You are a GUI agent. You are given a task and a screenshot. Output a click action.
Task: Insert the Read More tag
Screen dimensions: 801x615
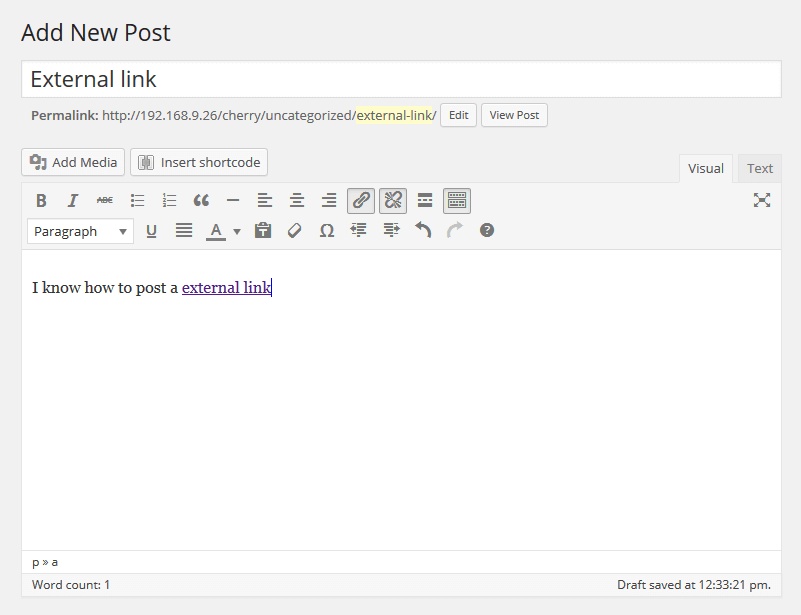[x=425, y=200]
